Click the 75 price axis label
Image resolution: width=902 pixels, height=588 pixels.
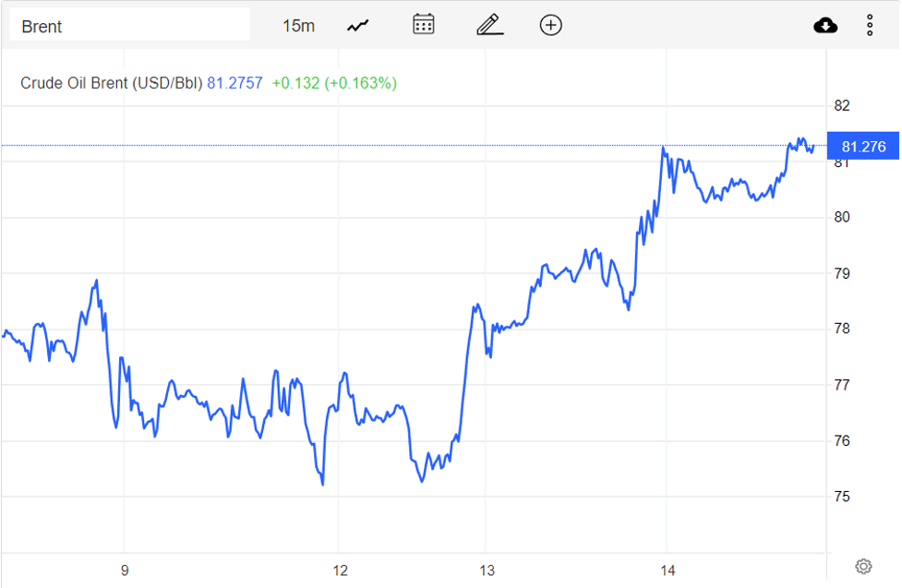(842, 497)
